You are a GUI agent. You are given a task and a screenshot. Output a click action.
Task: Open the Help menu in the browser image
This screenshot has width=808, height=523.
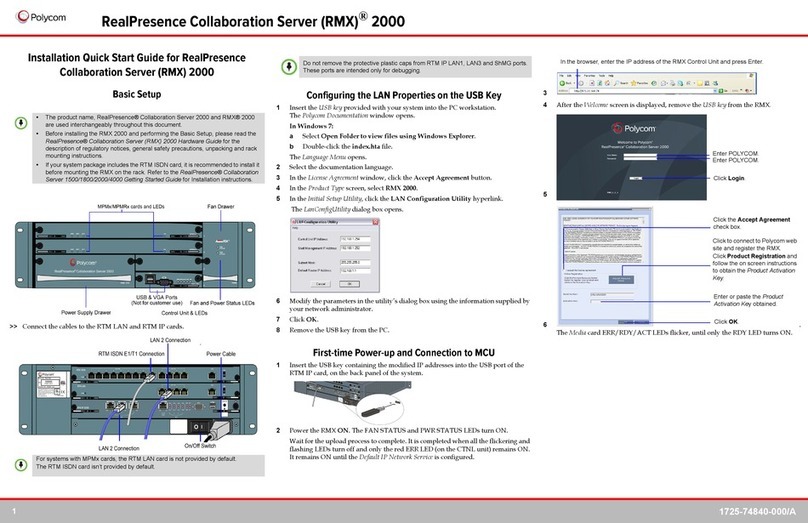(x=611, y=76)
